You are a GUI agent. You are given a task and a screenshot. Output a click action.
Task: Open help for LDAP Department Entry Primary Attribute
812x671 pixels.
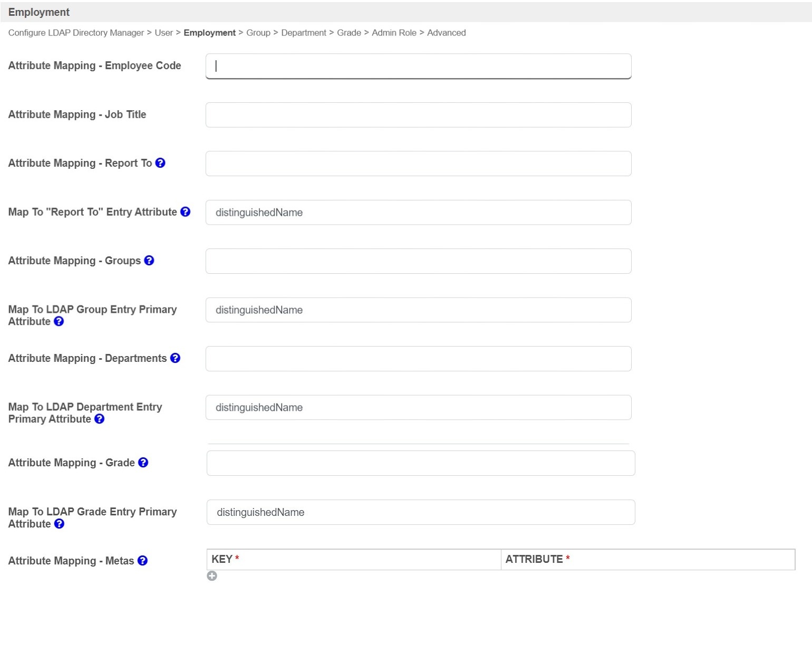coord(99,419)
